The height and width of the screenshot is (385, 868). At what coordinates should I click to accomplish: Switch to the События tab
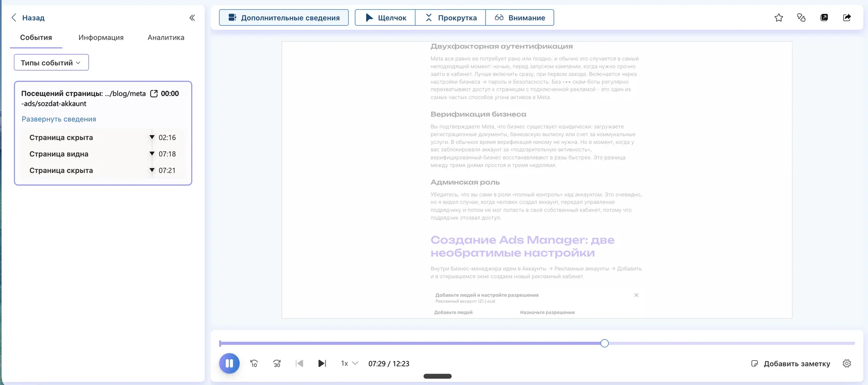pyautogui.click(x=36, y=37)
